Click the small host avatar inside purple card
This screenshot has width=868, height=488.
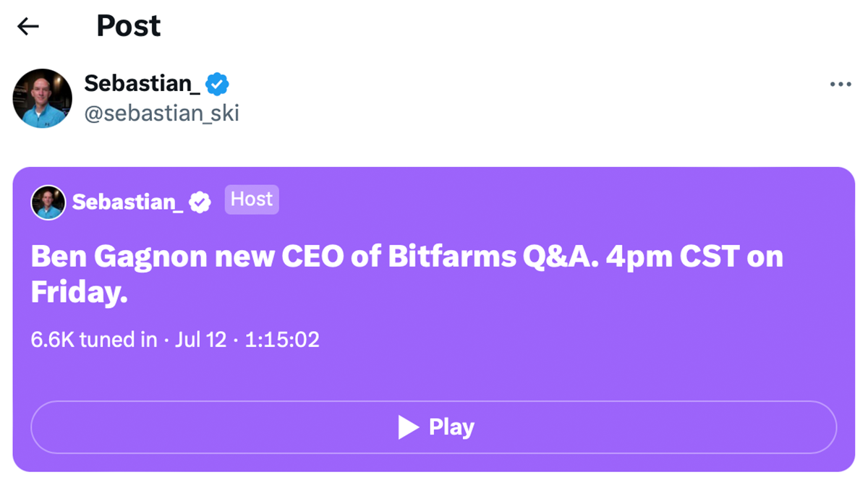[48, 202]
